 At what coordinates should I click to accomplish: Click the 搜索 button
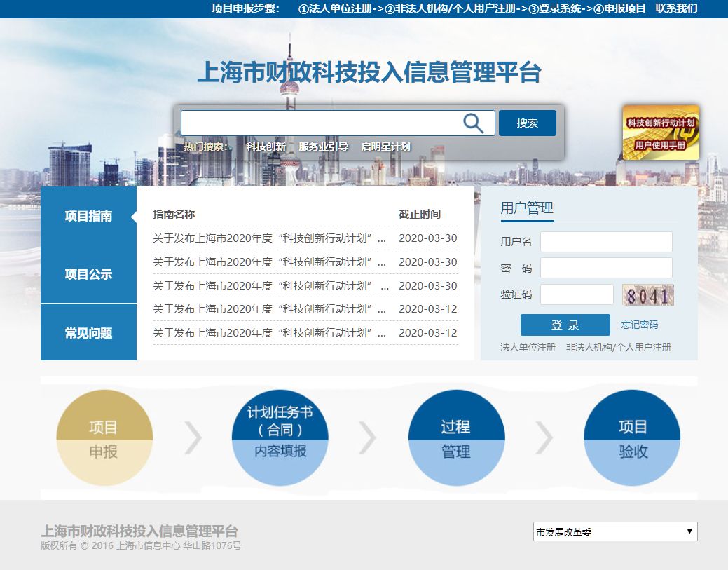pos(528,123)
